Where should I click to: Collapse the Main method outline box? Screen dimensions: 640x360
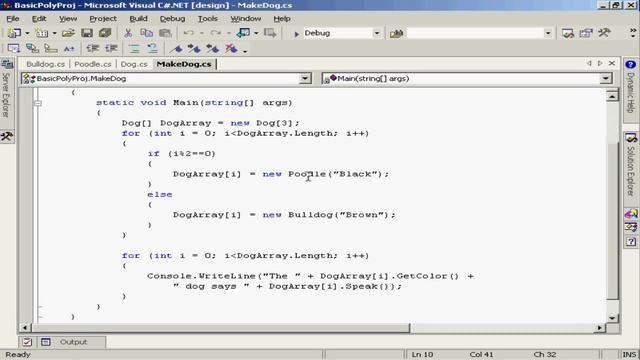(x=38, y=103)
